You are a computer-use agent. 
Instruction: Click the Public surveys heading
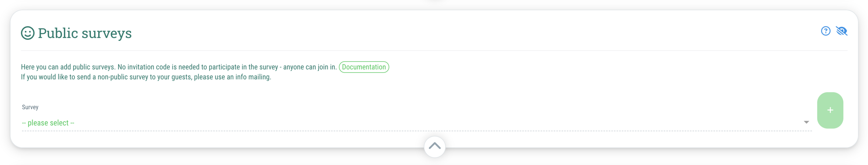pos(84,33)
